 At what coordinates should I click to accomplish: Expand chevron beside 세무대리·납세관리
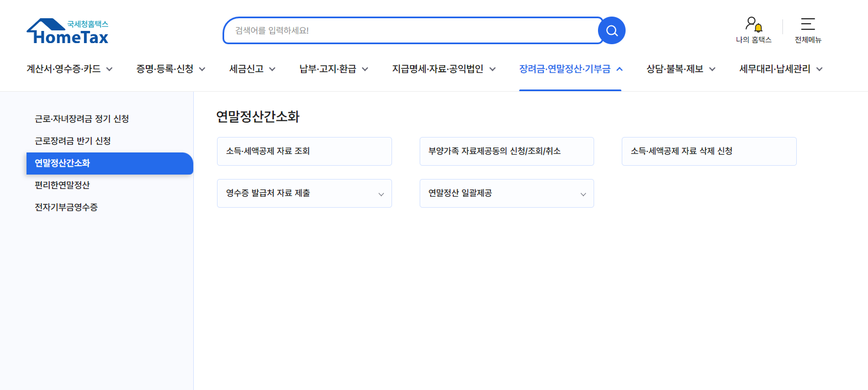click(x=819, y=69)
